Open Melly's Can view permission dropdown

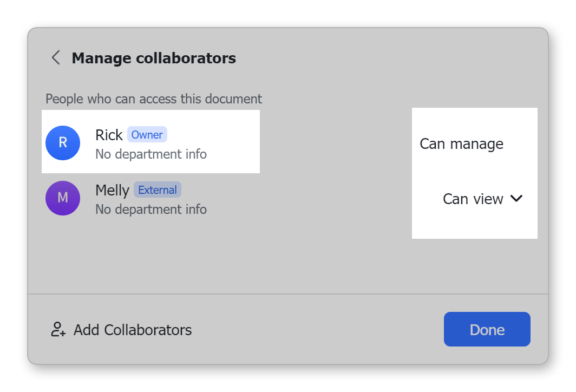474,199
